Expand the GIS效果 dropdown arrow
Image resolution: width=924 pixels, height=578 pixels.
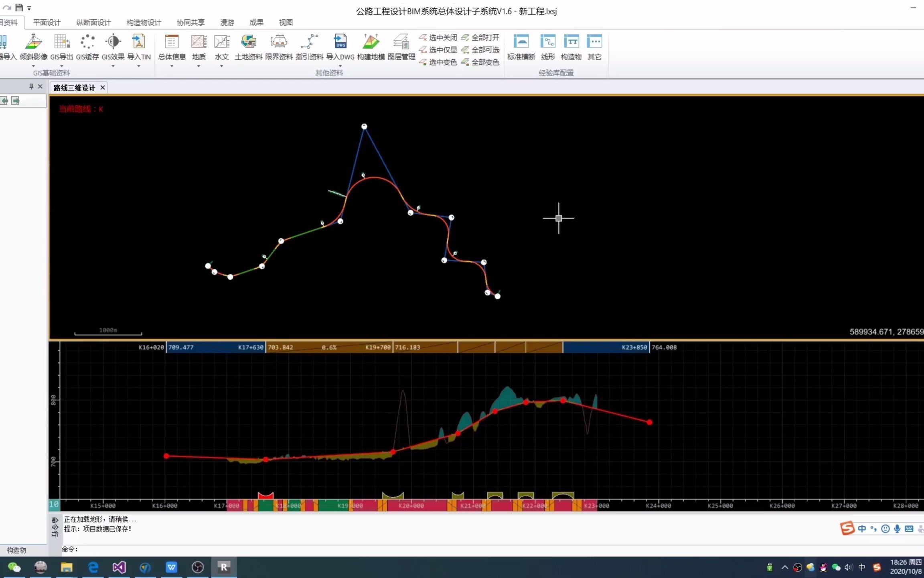pos(113,66)
